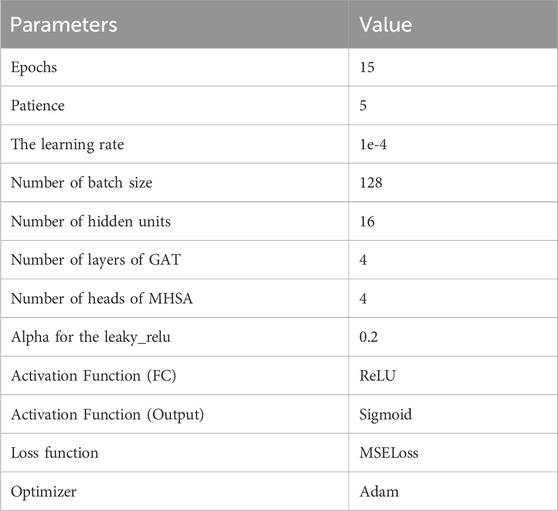558x511 pixels.
Task: Click the Patience row label
Action: click(x=38, y=106)
